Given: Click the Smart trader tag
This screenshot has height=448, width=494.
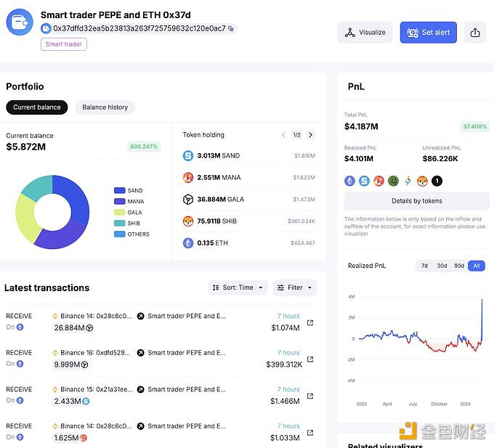Looking at the screenshot, I should coord(64,44).
